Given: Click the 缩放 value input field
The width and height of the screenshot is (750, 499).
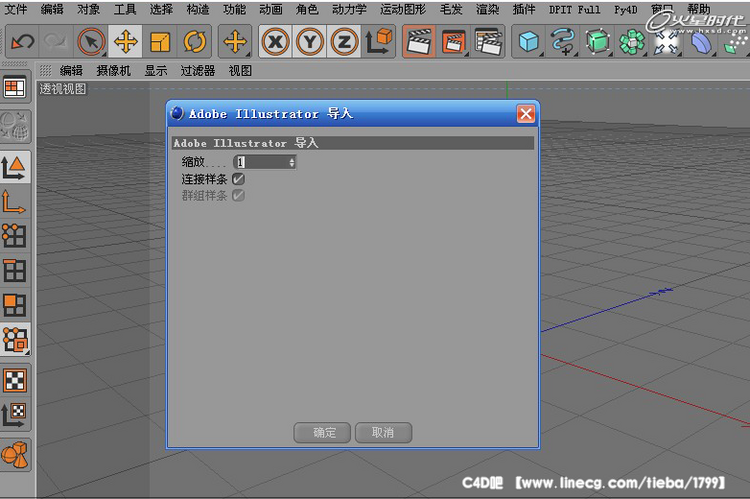Looking at the screenshot, I should click(261, 162).
